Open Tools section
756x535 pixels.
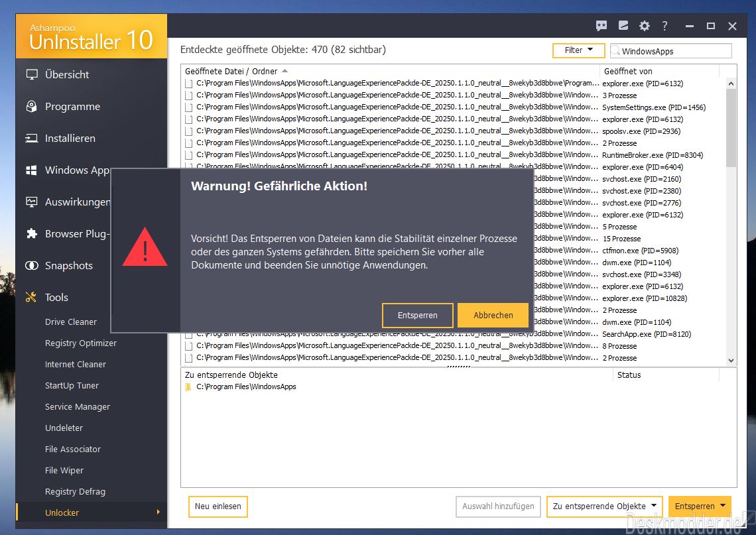pyautogui.click(x=56, y=298)
